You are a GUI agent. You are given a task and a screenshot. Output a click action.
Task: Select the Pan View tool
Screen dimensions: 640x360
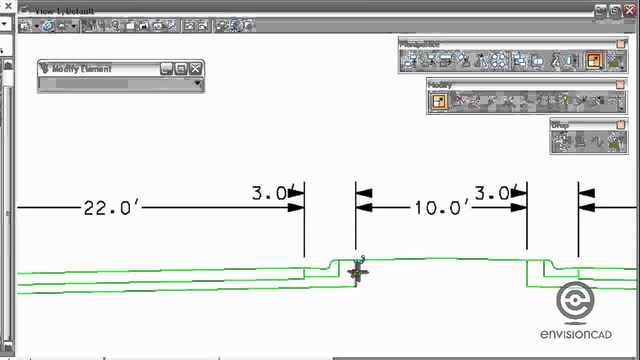pyautogui.click(x=171, y=26)
